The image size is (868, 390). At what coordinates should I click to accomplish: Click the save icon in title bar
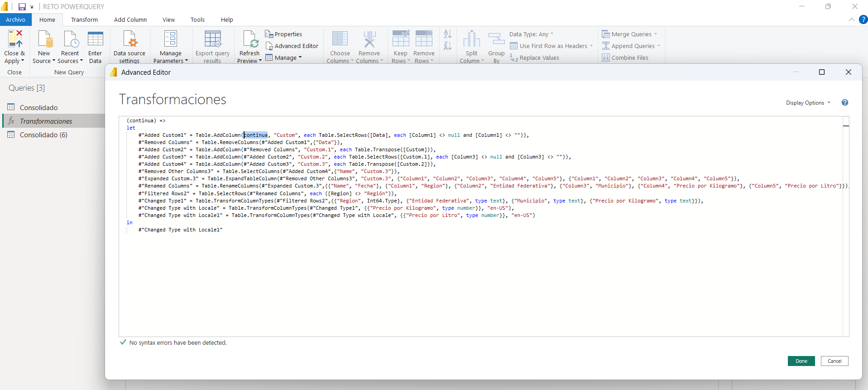[x=22, y=7]
